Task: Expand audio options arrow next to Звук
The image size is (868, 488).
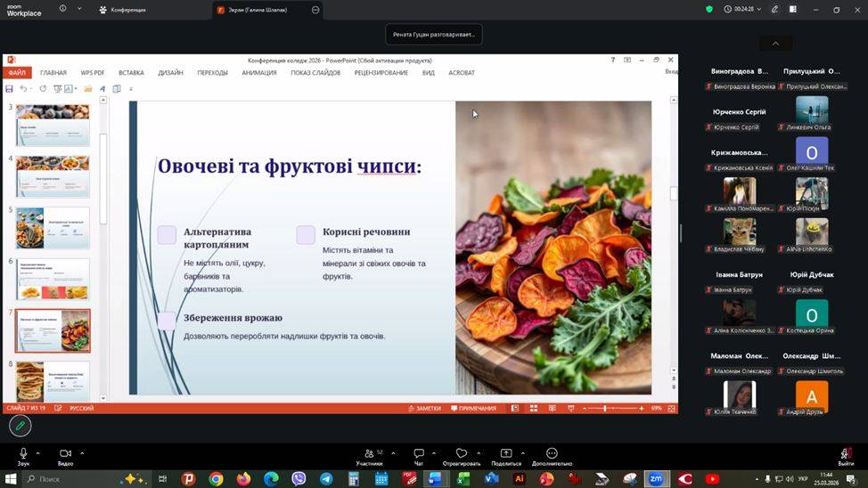Action: pos(40,452)
